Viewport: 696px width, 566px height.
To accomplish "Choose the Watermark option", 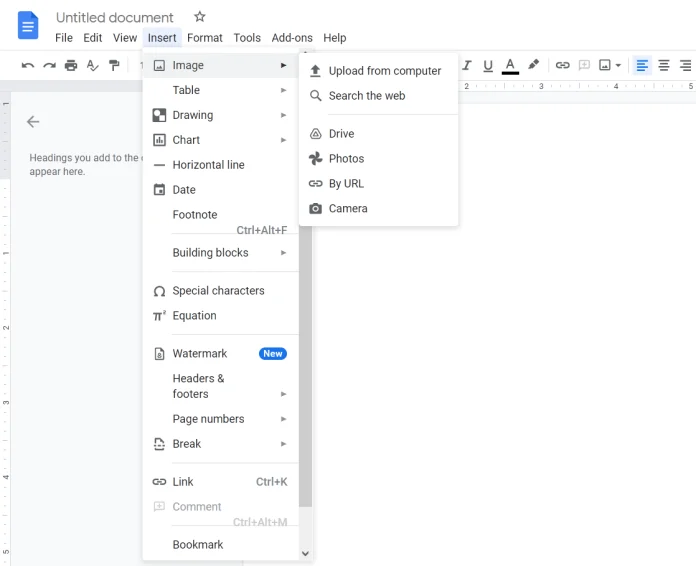I will [220, 354].
